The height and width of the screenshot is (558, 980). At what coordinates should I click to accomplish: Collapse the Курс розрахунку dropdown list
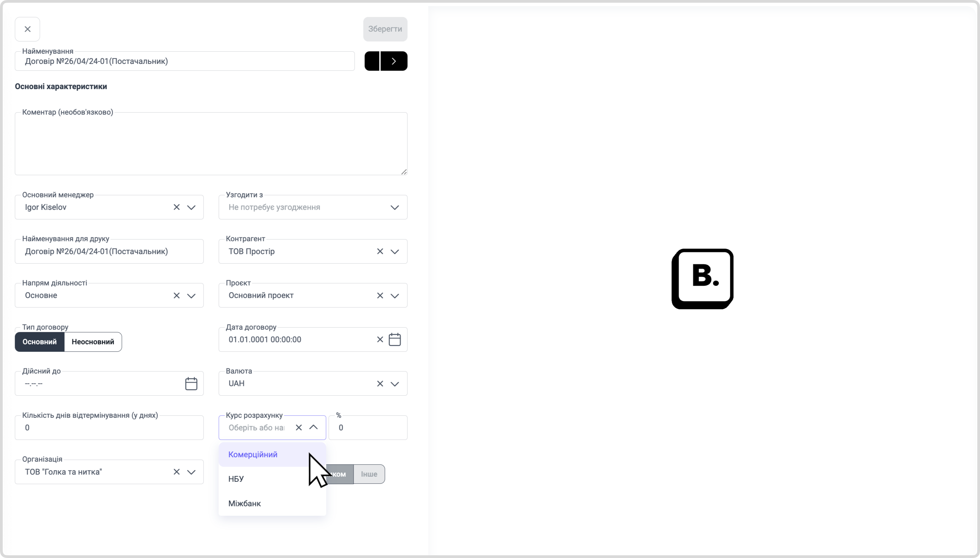[313, 427]
